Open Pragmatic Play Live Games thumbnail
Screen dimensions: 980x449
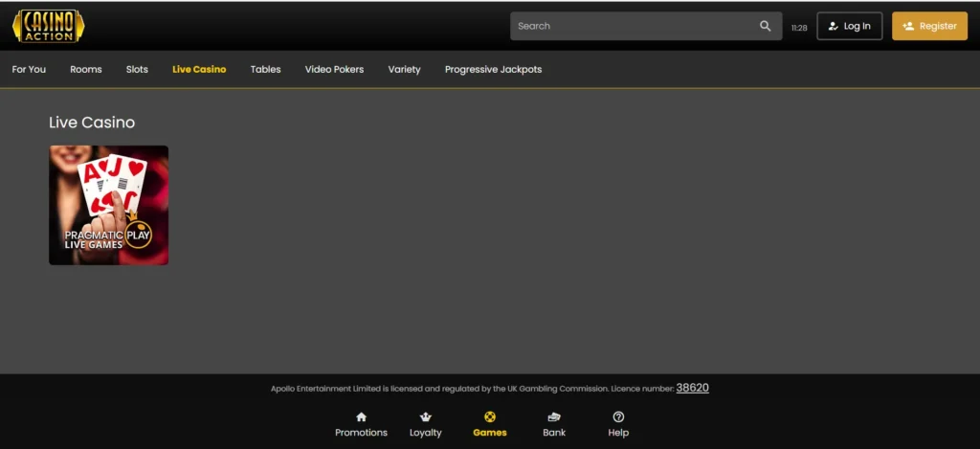tap(109, 205)
